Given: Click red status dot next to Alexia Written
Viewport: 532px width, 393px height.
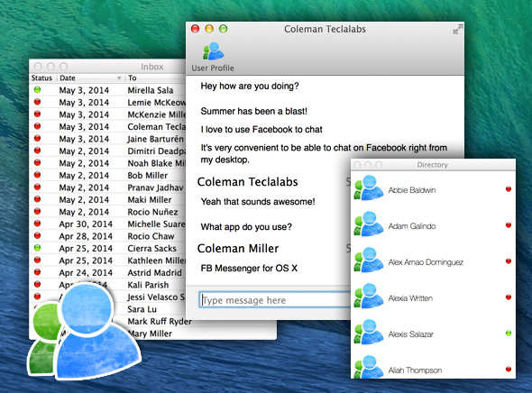Looking at the screenshot, I should coord(509,297).
